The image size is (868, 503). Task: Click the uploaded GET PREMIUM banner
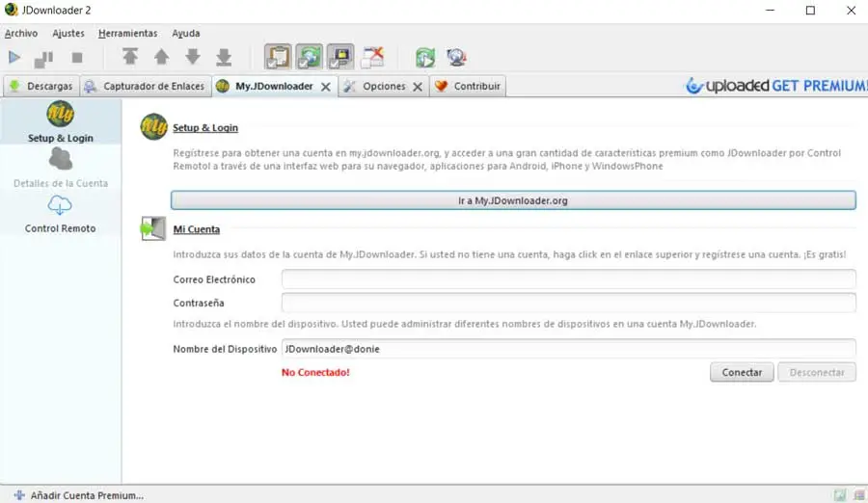(775, 86)
